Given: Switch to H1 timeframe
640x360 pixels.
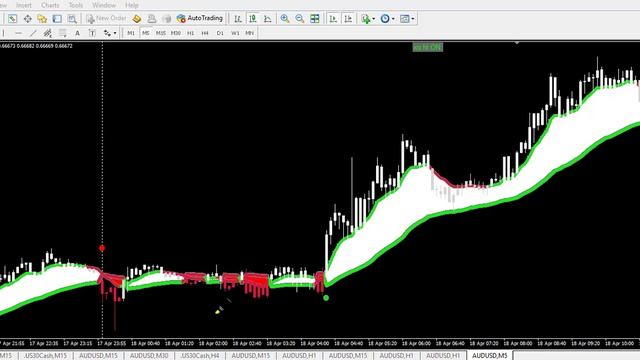Looking at the screenshot, I should 191,33.
